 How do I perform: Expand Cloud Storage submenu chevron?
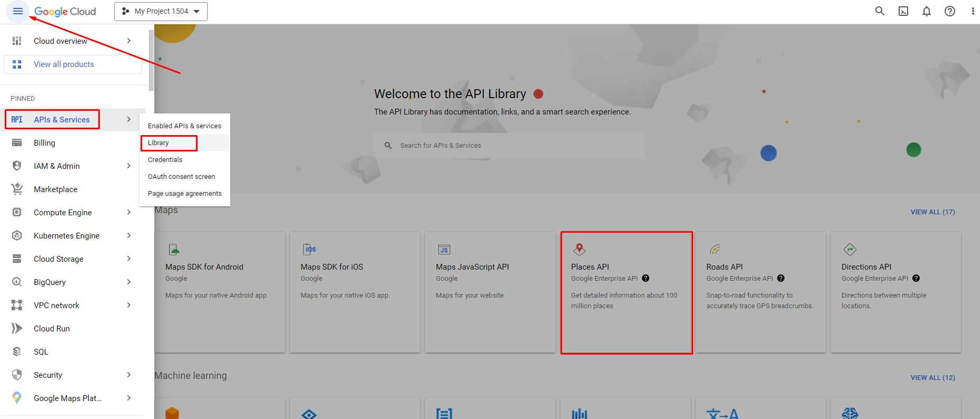[x=129, y=259]
